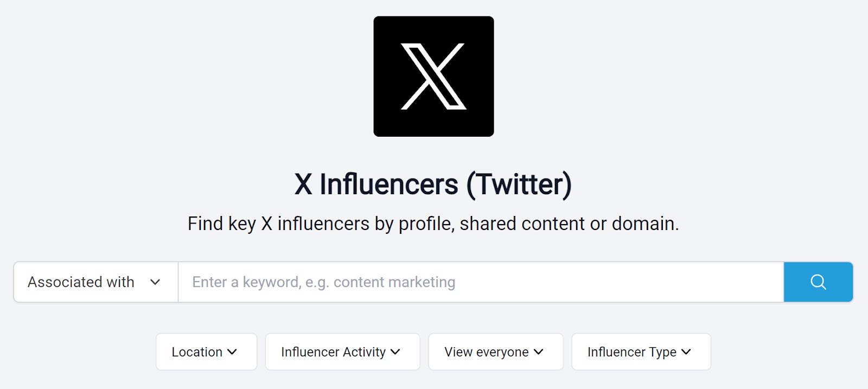The width and height of the screenshot is (868, 389).
Task: Toggle the View everyone filter open
Action: pos(495,352)
